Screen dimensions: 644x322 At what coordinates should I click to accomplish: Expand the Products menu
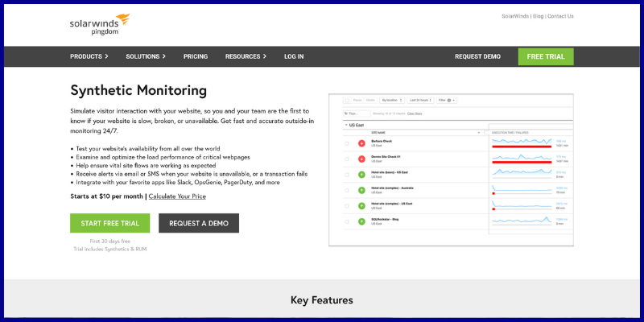tap(89, 56)
